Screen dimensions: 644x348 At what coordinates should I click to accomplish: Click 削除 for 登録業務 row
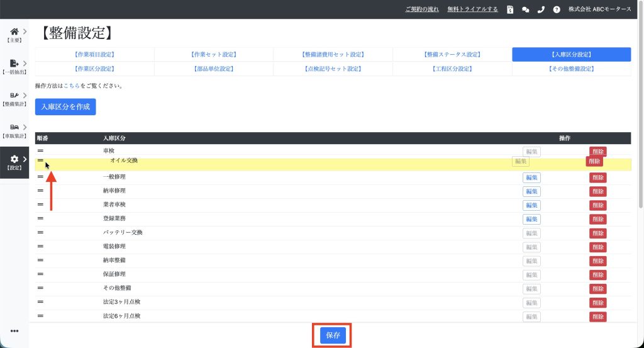597,220
